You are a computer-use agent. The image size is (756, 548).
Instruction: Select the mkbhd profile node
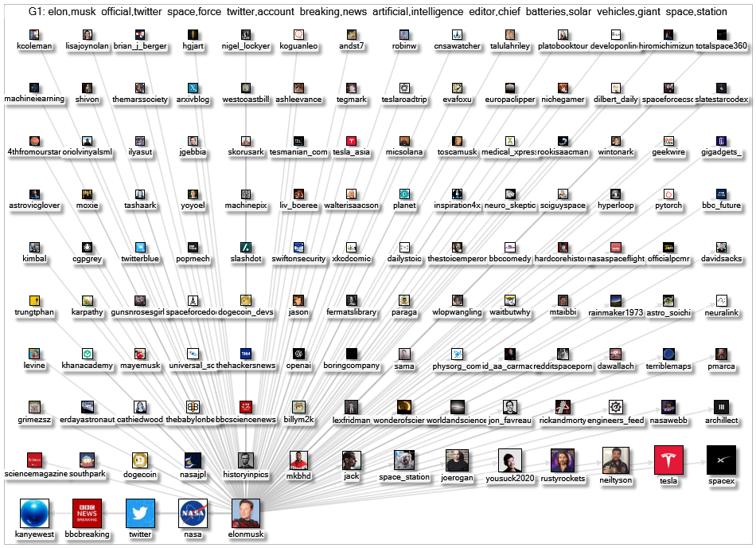tap(298, 460)
